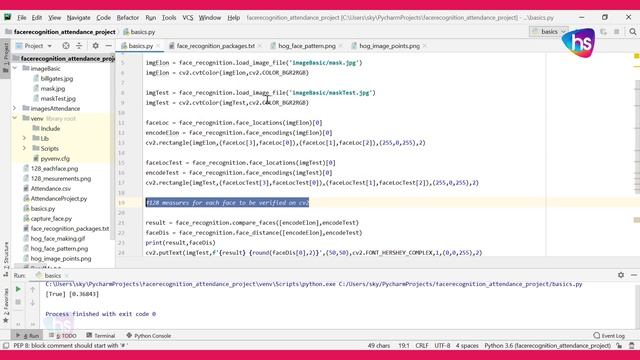640x360 pixels.
Task: Open Run panel settings gear
Action: click(x=621, y=275)
